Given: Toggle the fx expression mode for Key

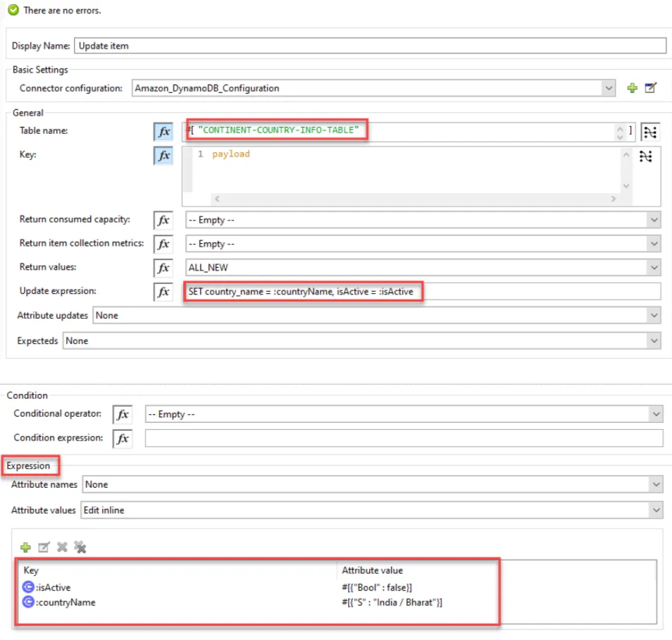Looking at the screenshot, I should point(163,156).
